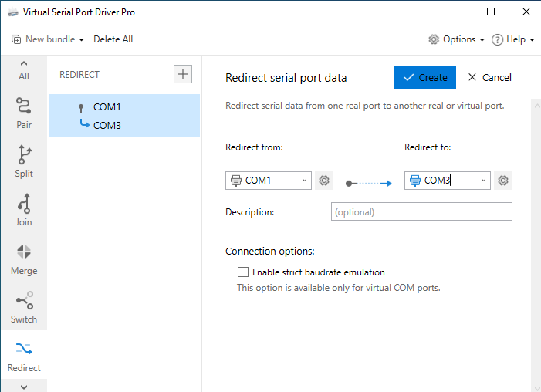
Task: Click the optional Description field
Action: (x=421, y=211)
